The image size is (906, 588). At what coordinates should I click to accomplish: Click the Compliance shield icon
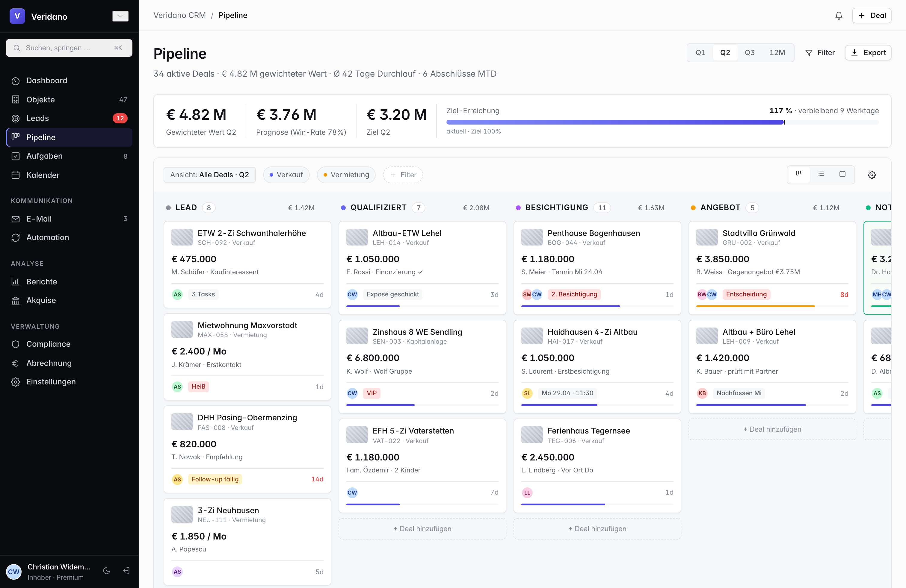click(x=16, y=344)
